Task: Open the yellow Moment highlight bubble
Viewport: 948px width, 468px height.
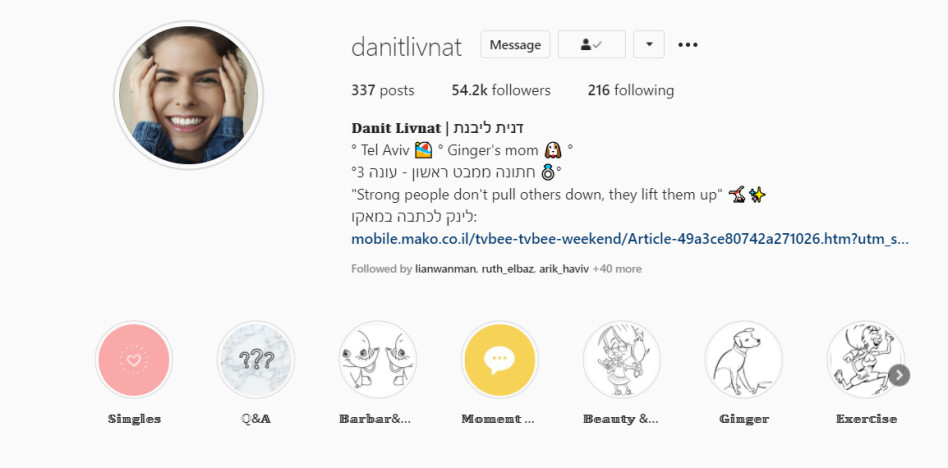Action: (499, 360)
